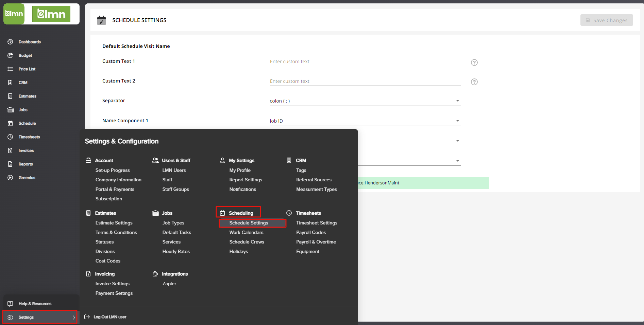
Task: Open Report Settings link
Action: point(245,180)
